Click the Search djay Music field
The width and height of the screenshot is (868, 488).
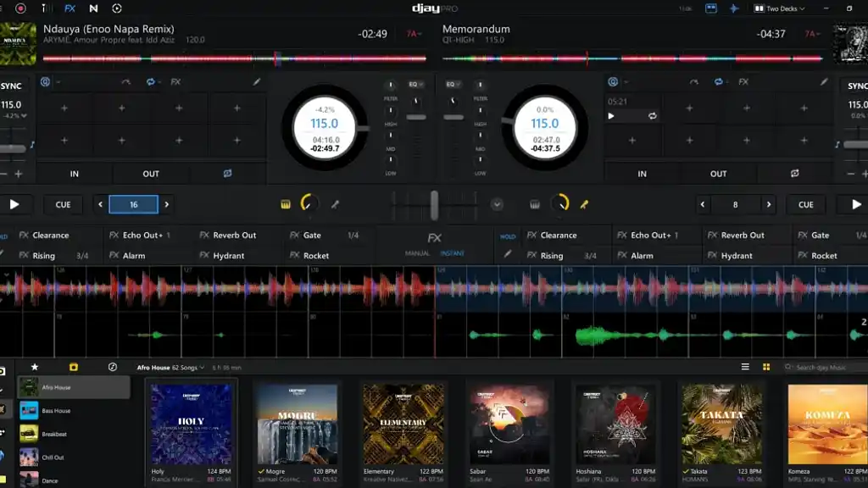[x=825, y=368]
